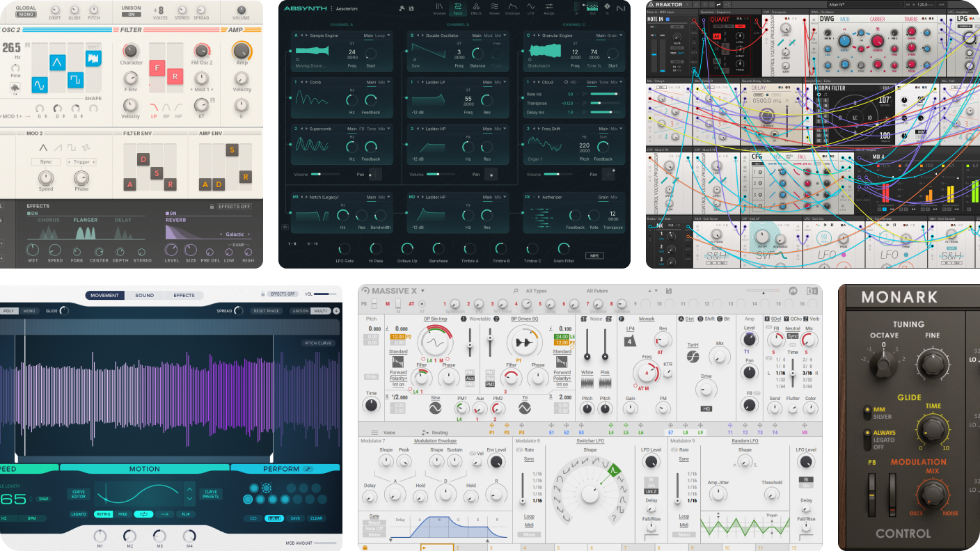Click the infinity loop icon in Perform section

[x=253, y=518]
